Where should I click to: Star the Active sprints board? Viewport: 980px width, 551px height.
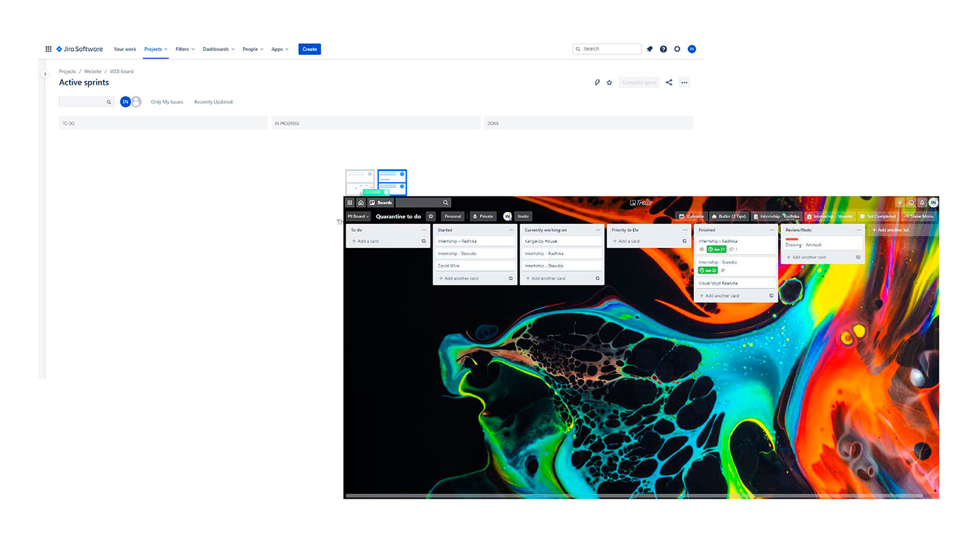[x=610, y=83]
